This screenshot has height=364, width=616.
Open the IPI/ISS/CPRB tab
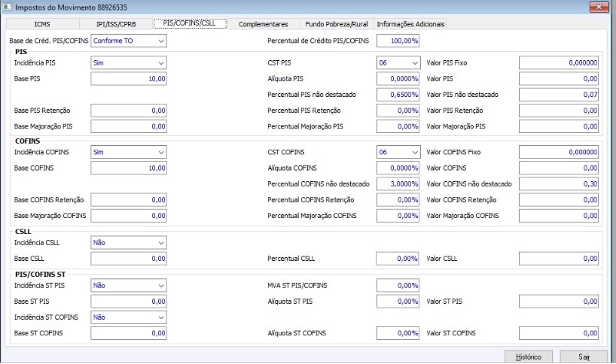click(x=117, y=24)
